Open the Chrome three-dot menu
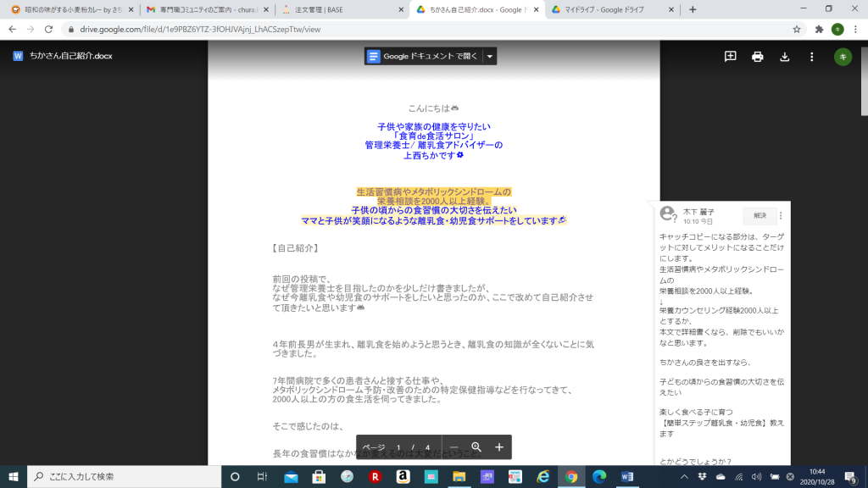This screenshot has width=868, height=488. click(855, 30)
